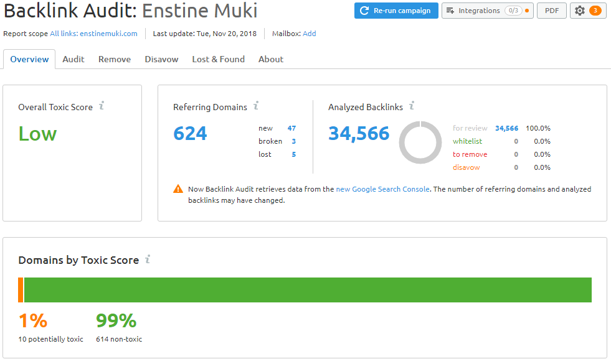Click the green non-toxic bar segment

point(308,290)
